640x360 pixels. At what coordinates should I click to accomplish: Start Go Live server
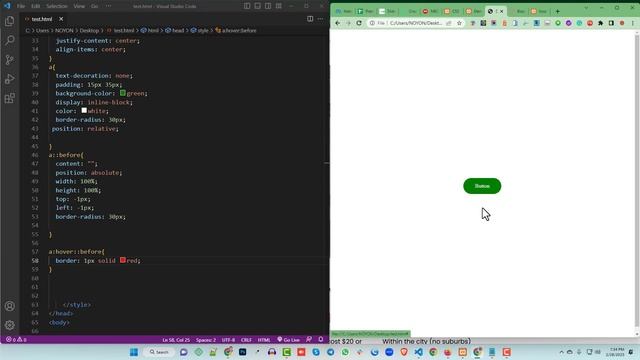[288, 340]
